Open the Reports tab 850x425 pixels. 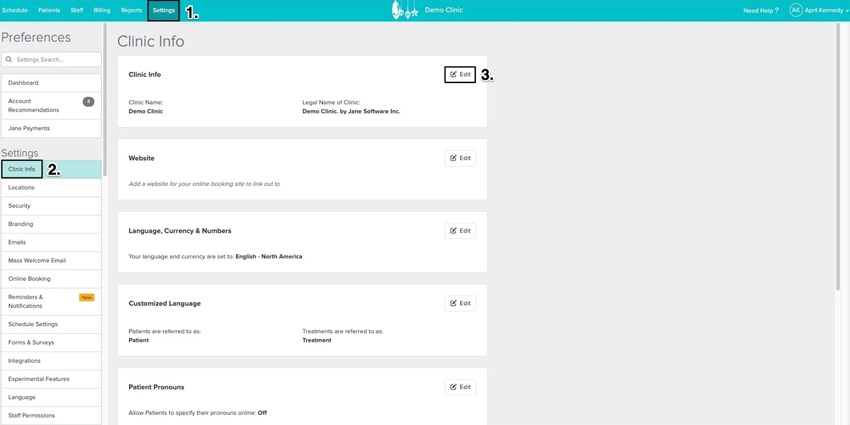pos(131,10)
